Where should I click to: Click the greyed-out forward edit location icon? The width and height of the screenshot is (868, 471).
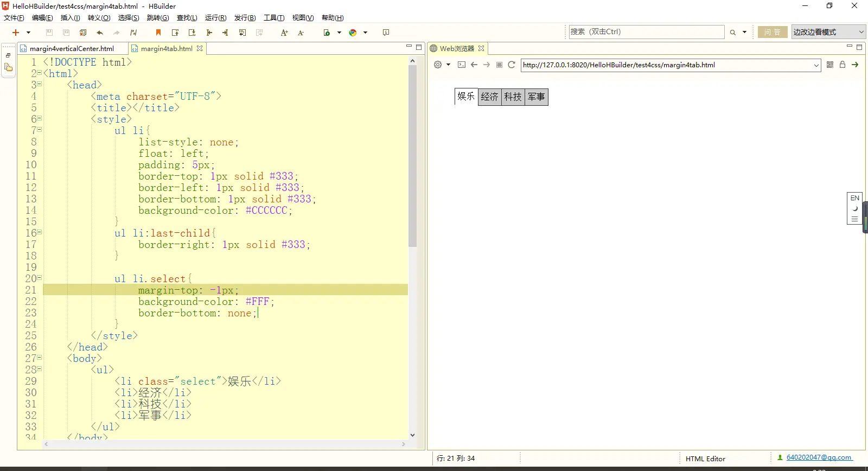pos(259,33)
